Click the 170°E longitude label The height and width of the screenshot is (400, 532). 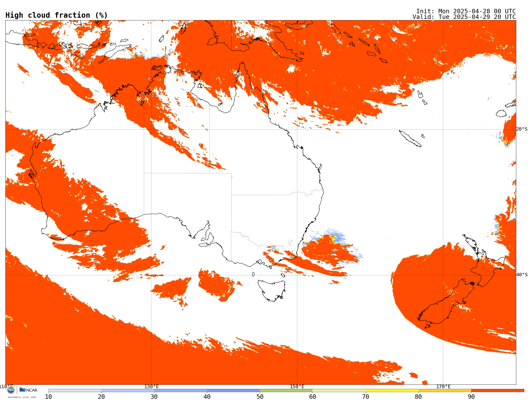[x=443, y=387]
